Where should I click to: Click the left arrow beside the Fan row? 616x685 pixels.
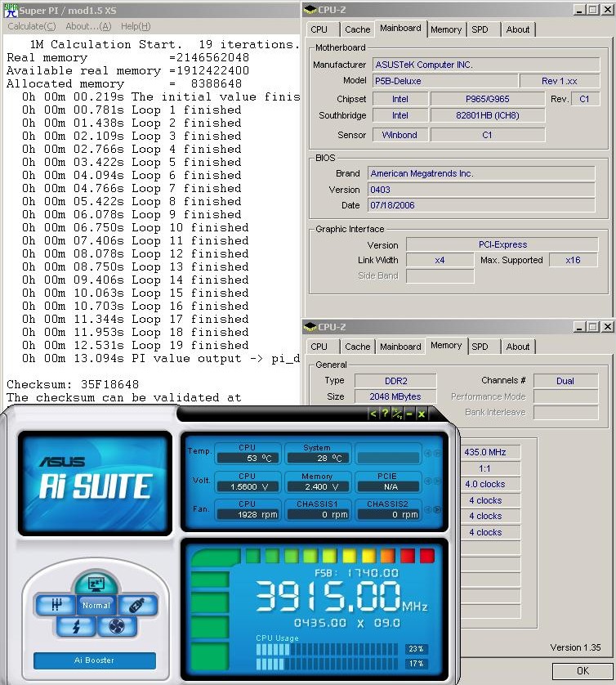point(428,509)
